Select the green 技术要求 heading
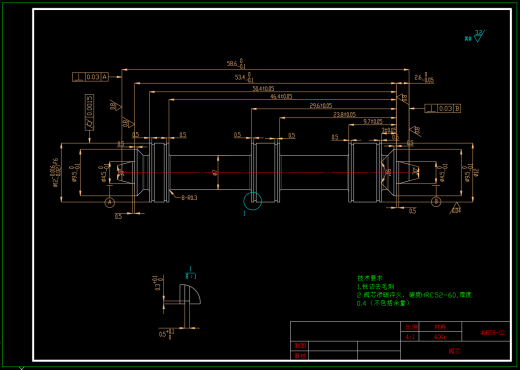The height and width of the screenshot is (370, 520). (370, 278)
